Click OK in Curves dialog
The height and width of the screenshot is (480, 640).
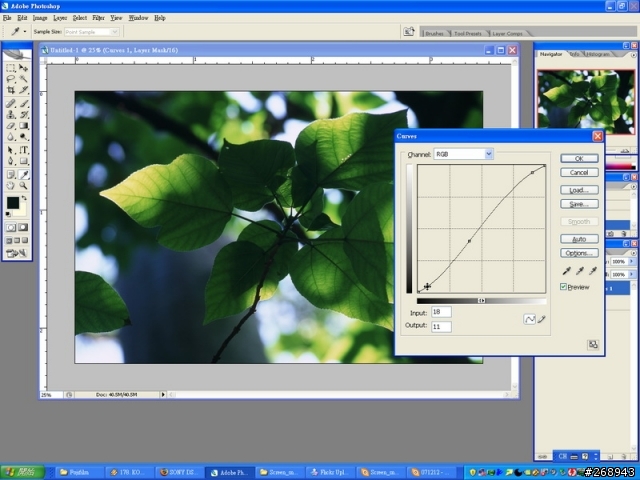coord(579,158)
